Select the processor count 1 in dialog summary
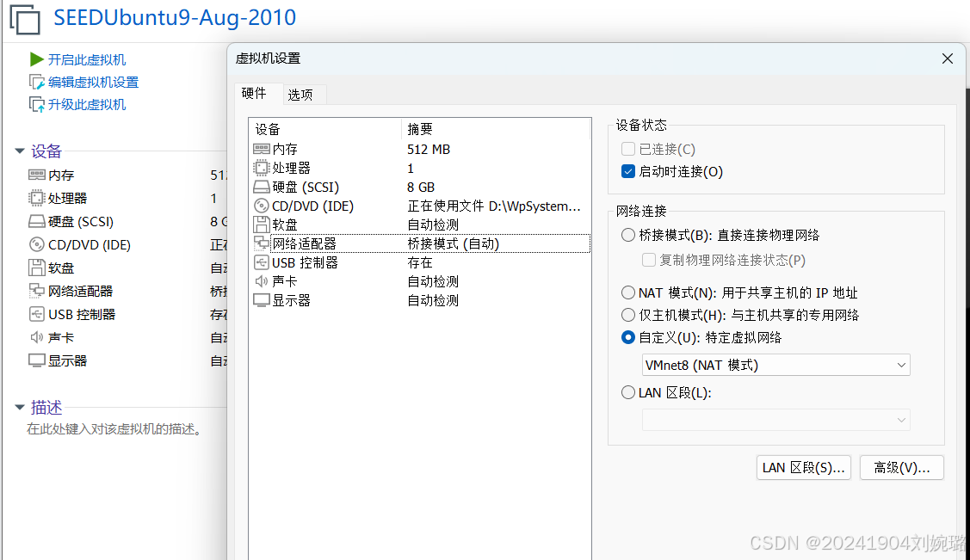970x560 pixels. pos(411,168)
